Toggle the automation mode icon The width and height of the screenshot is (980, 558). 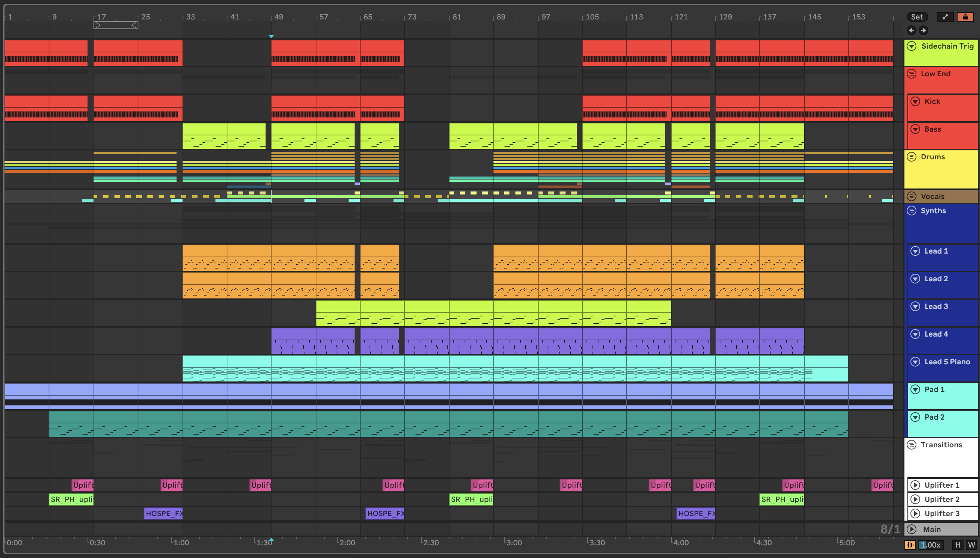[x=945, y=17]
